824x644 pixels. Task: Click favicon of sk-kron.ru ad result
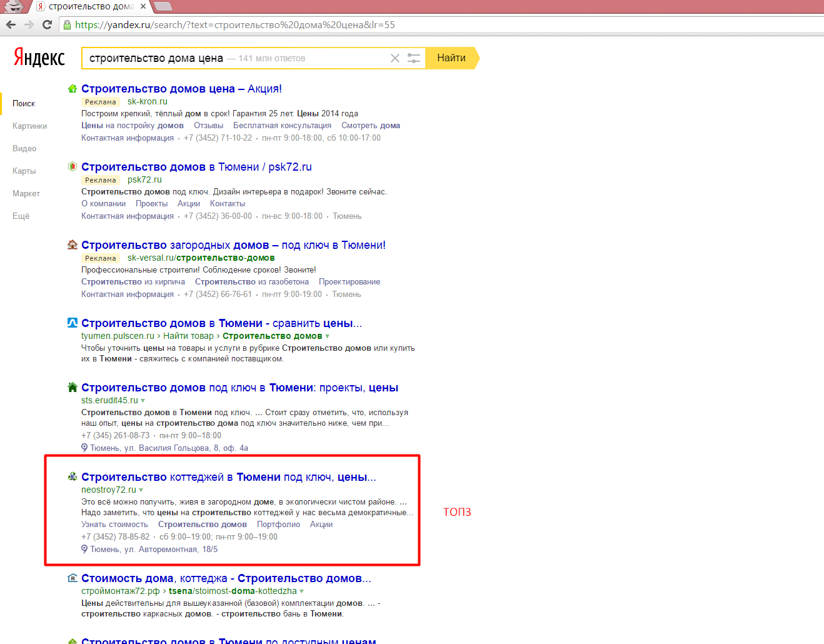[x=73, y=89]
